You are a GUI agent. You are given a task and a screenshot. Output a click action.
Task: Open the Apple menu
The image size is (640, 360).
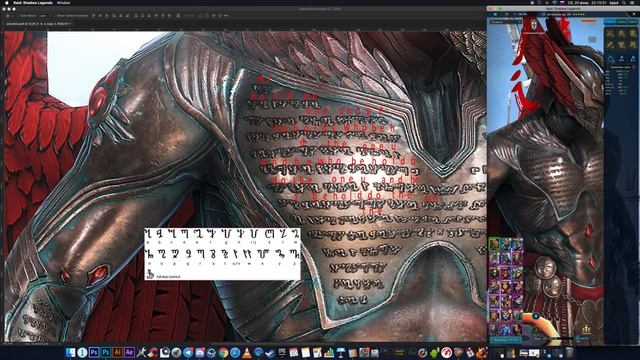[7, 2]
